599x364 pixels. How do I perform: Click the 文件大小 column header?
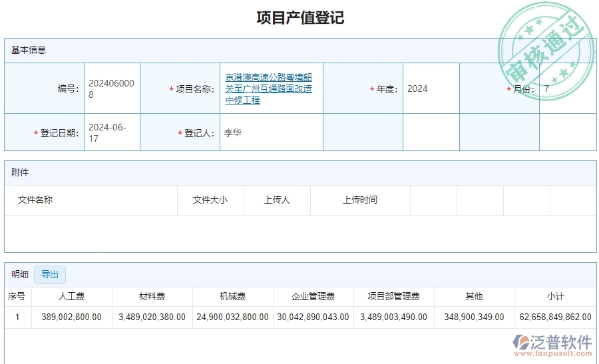point(210,200)
